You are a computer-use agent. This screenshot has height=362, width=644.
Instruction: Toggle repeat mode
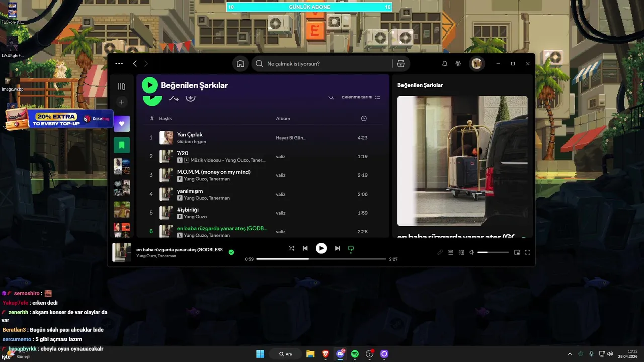pos(351,248)
